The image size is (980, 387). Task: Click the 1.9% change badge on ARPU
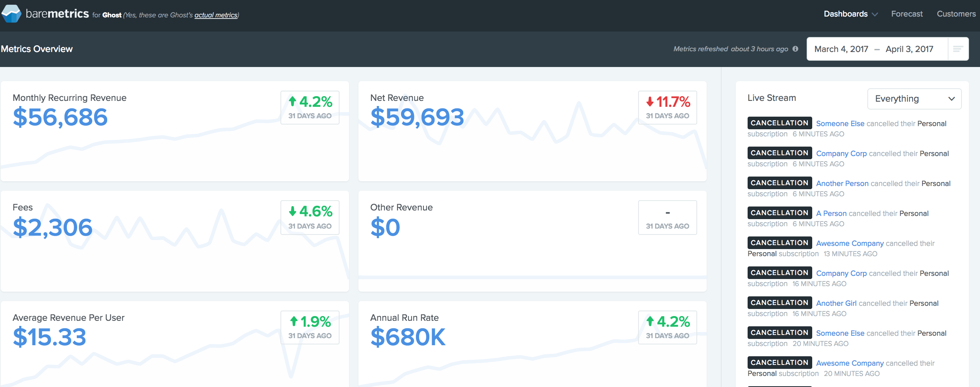310,327
